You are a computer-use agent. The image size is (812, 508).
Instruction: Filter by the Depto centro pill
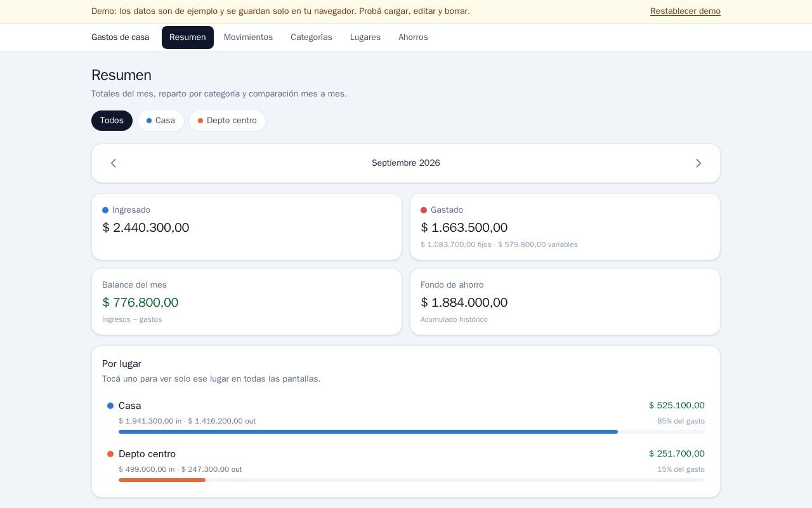point(227,121)
